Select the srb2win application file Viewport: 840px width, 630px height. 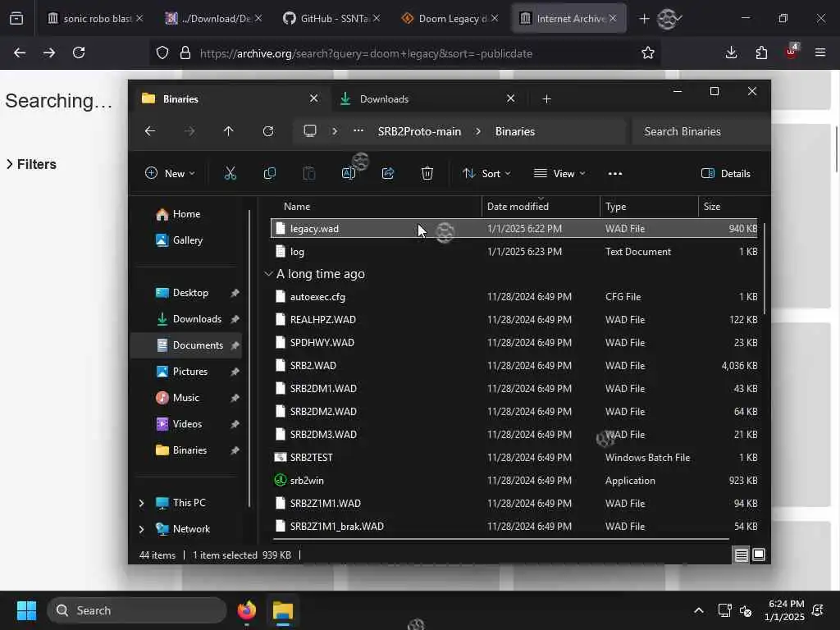click(514, 481)
